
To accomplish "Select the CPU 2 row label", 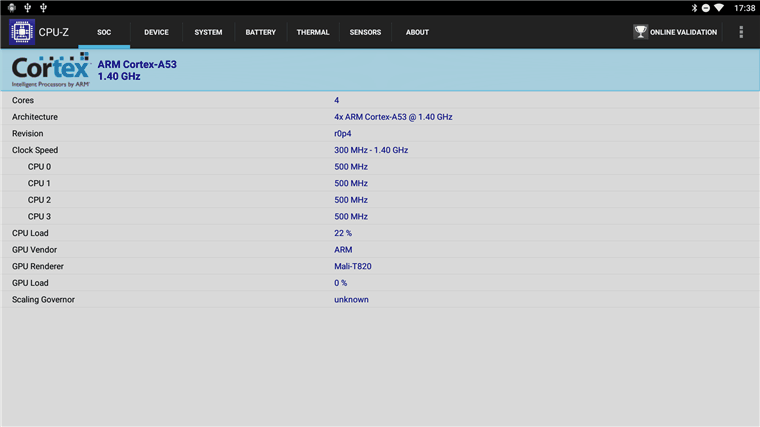I will tap(39, 200).
